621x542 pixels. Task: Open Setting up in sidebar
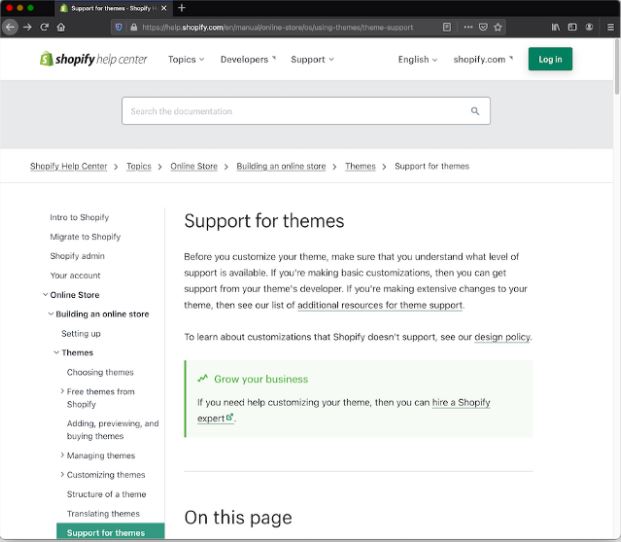click(81, 334)
